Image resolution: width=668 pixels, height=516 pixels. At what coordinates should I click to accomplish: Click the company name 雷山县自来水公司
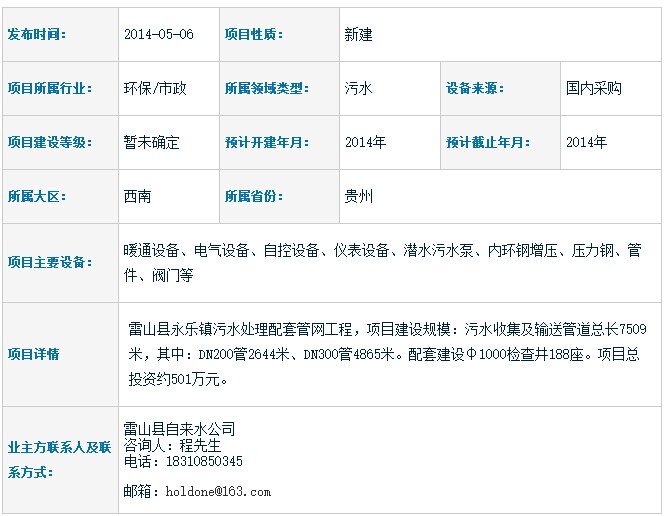pos(179,430)
